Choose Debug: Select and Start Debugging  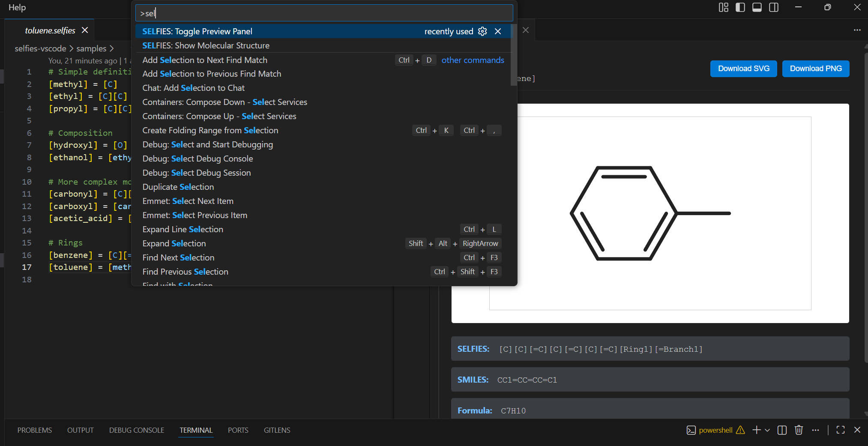323,144
